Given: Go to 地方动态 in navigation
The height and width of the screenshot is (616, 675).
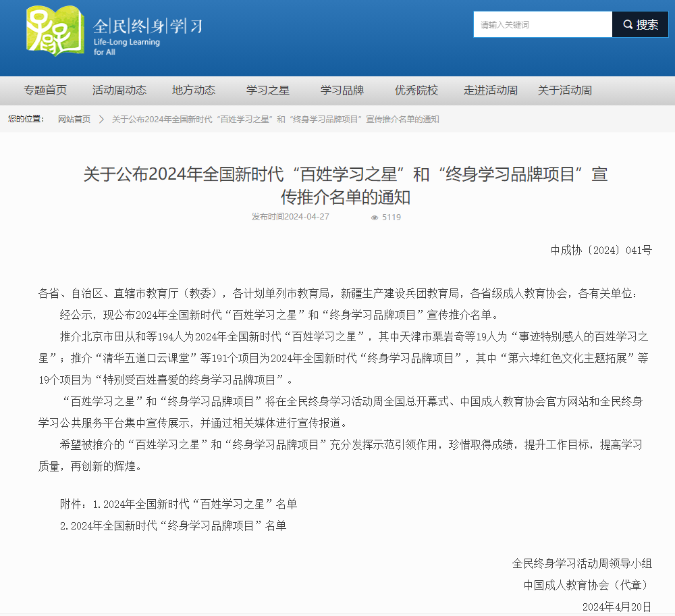Looking at the screenshot, I should (194, 91).
